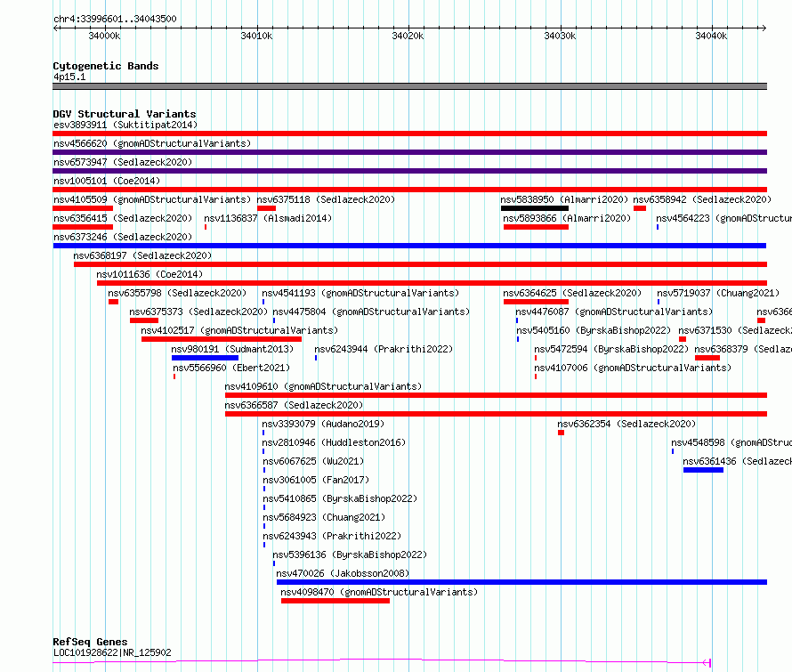Open nsv3393079 (Audano2019) variant
Image resolution: width=792 pixels, height=672 pixels.
[x=323, y=424]
